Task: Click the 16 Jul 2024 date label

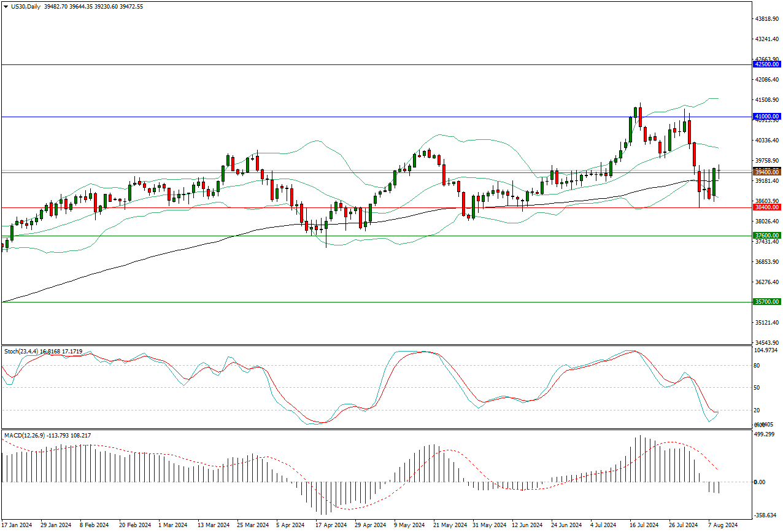Action: 645,525
